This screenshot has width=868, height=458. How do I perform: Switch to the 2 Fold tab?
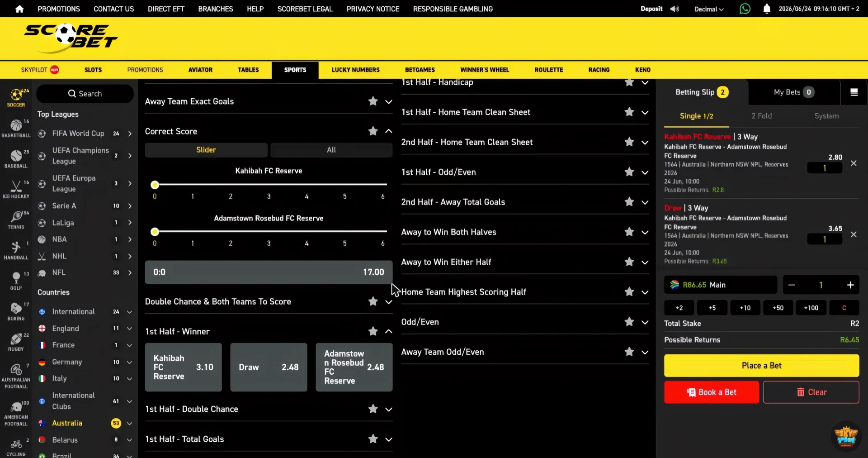click(x=762, y=116)
